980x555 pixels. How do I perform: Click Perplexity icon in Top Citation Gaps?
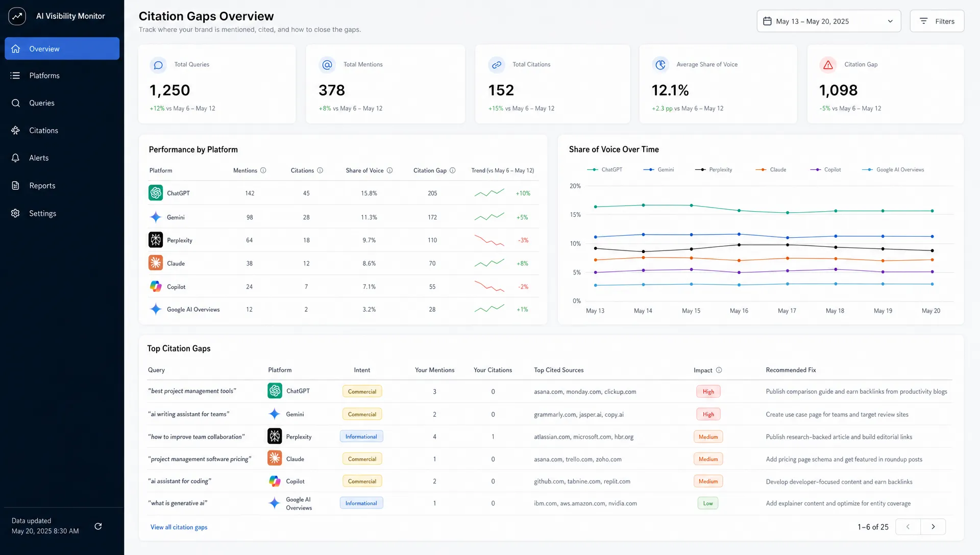click(x=275, y=436)
